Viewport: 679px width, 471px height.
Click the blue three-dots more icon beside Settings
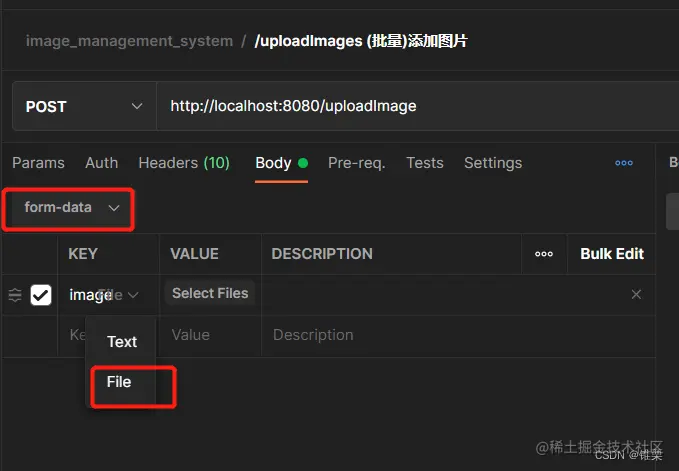(624, 163)
